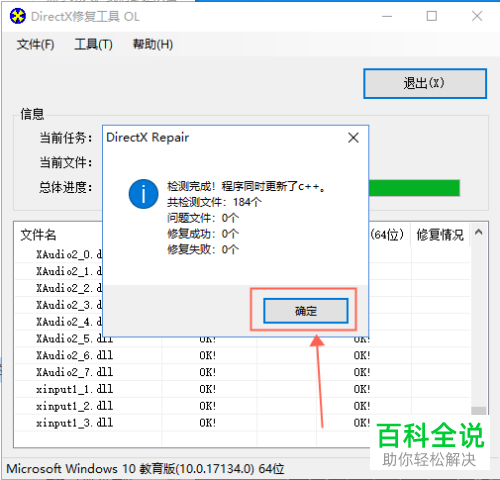The image size is (500, 480).
Task: Open the 帮助(H) menu
Action: click(x=153, y=44)
